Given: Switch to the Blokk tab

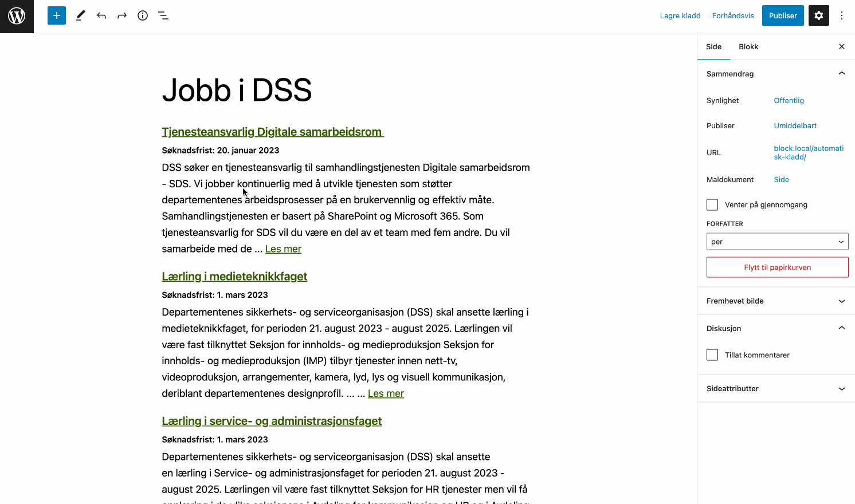Looking at the screenshot, I should coord(748,46).
